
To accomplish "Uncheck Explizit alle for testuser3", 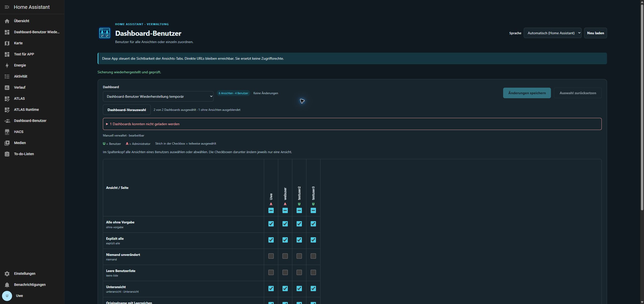I will click(x=313, y=240).
